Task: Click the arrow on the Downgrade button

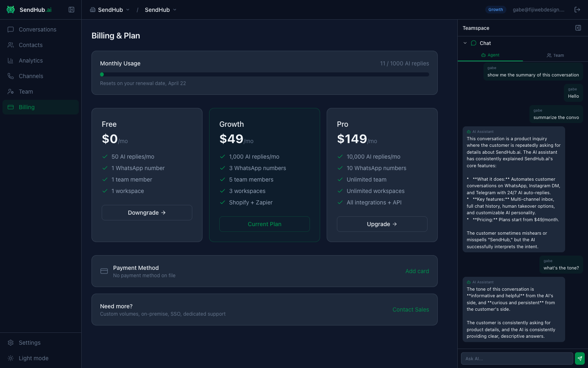Action: point(163,213)
